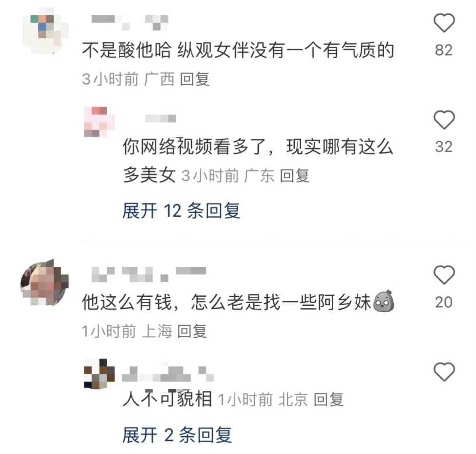Reply to the 广东 comment via 回复
Screen dimensions: 476x454
[295, 176]
